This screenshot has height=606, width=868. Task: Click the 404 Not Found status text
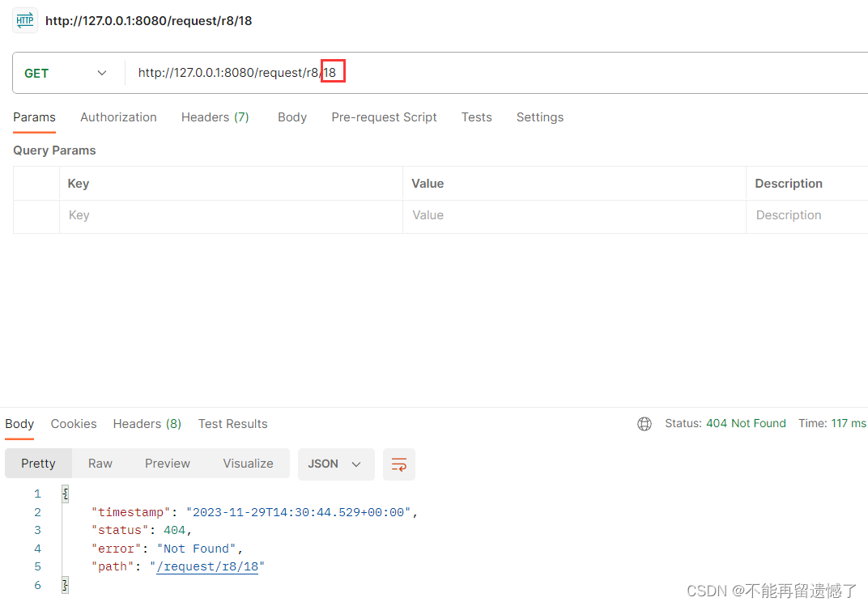[746, 423]
